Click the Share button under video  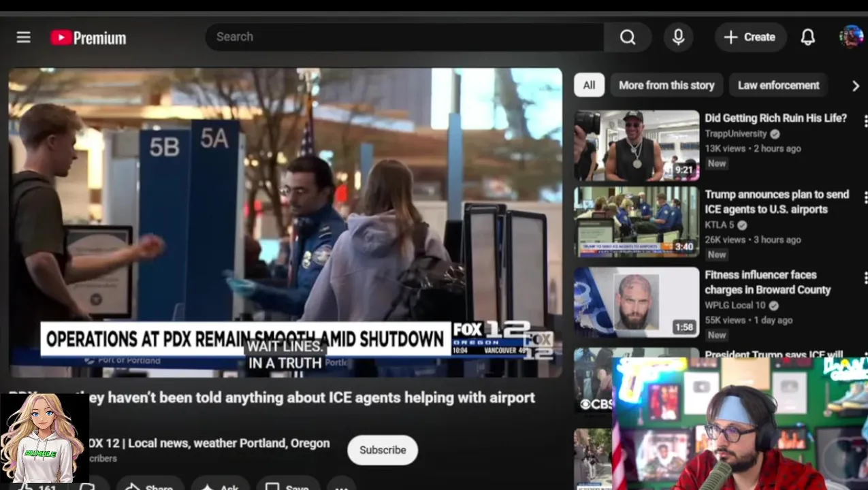[x=150, y=486]
